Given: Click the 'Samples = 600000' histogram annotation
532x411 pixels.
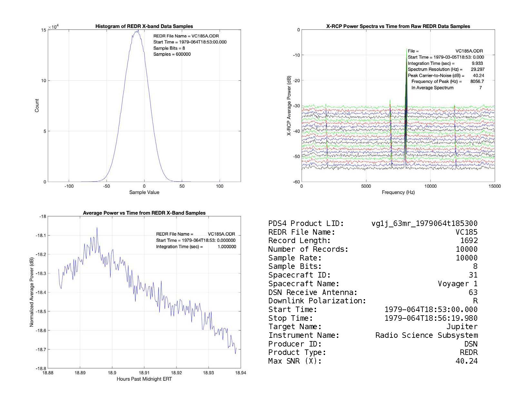Looking at the screenshot, I should click(x=172, y=54).
